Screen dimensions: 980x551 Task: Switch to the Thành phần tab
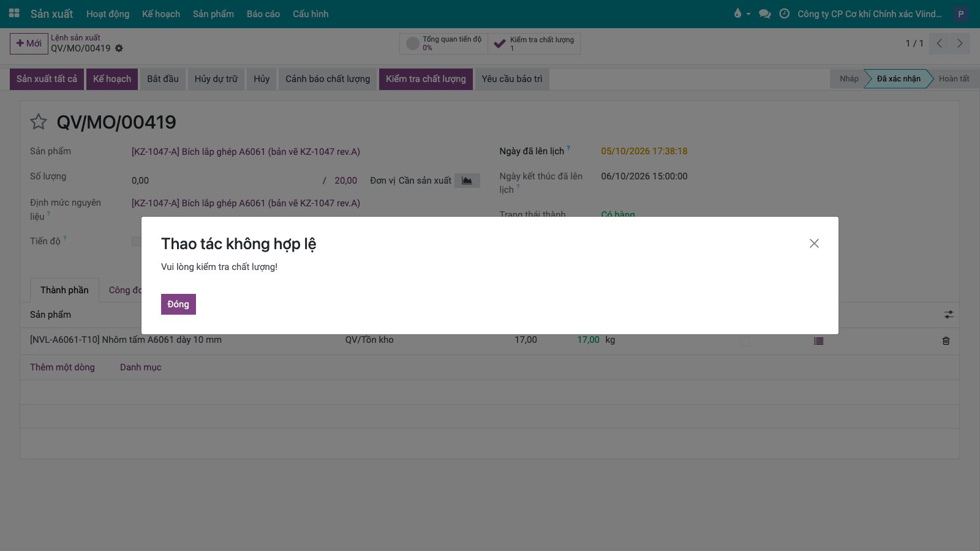click(x=64, y=290)
